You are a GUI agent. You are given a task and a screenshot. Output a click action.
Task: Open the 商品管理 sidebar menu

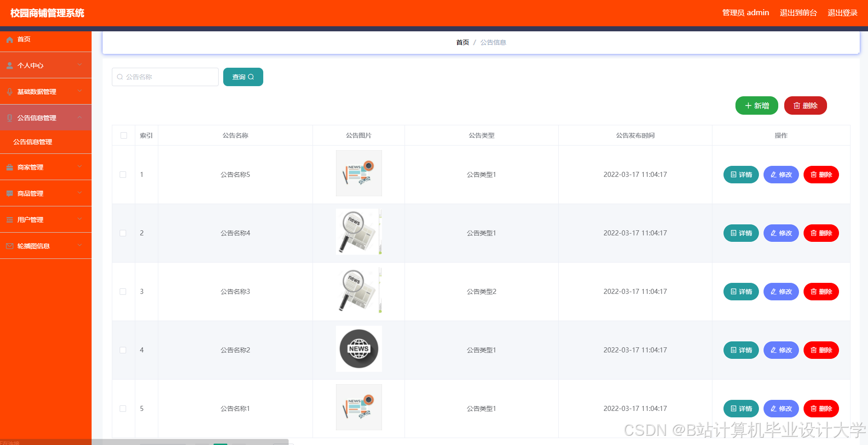tap(46, 193)
